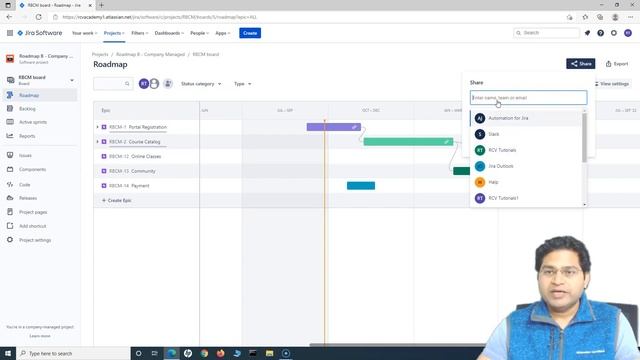Screen dimensions: 640x360
Task: Click the Enter name, team or email field
Action: click(528, 98)
